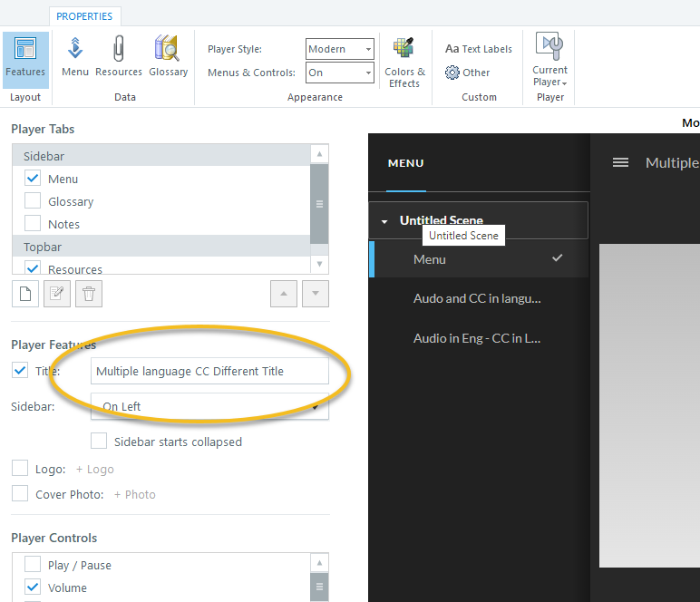Click the Player Tabs scrollbar thumb

(x=320, y=204)
